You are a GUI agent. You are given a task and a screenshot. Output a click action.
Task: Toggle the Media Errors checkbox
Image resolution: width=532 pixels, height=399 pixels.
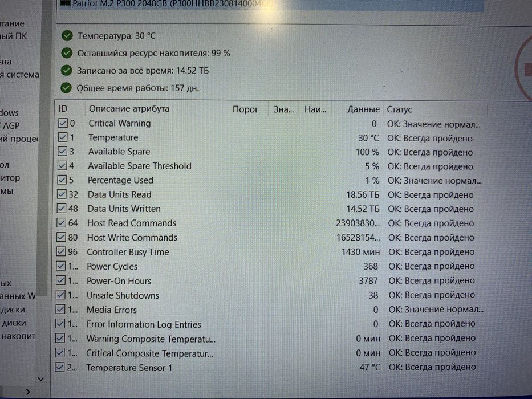tap(60, 309)
